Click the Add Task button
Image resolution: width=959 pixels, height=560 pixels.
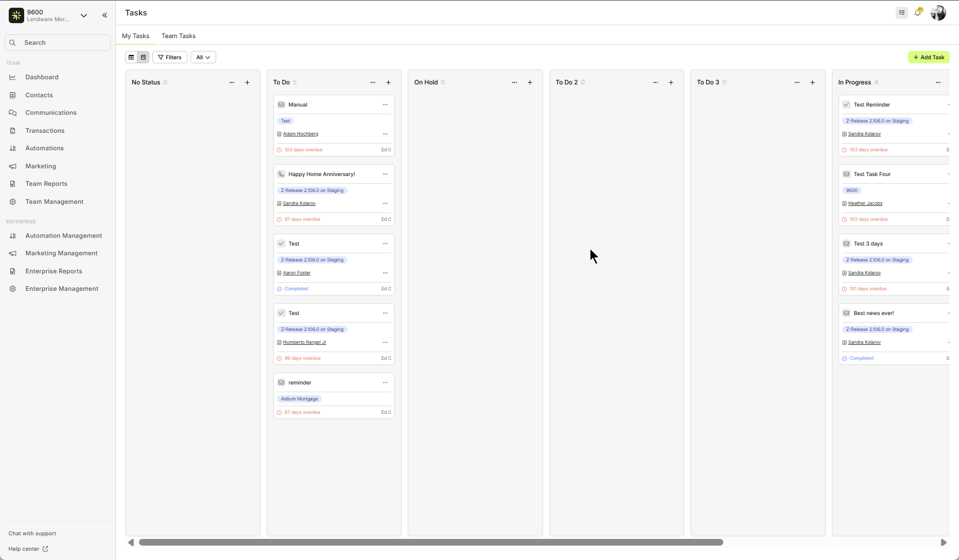(x=929, y=57)
